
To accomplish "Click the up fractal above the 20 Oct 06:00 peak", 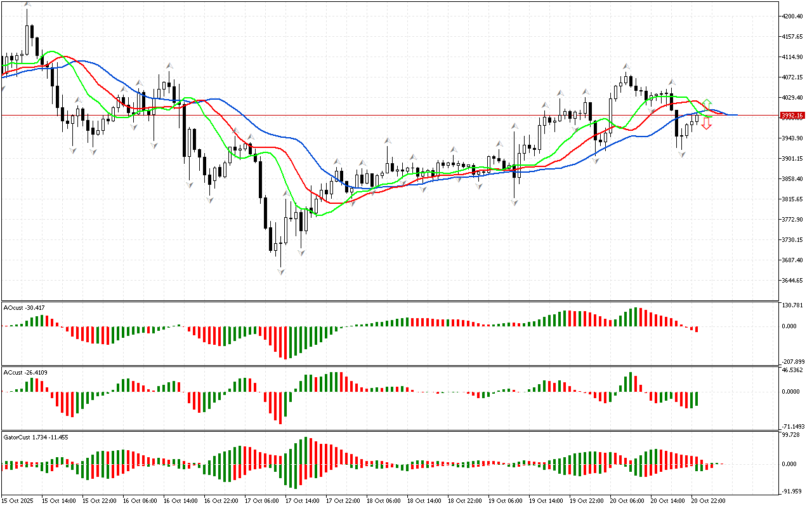I will 626,66.
